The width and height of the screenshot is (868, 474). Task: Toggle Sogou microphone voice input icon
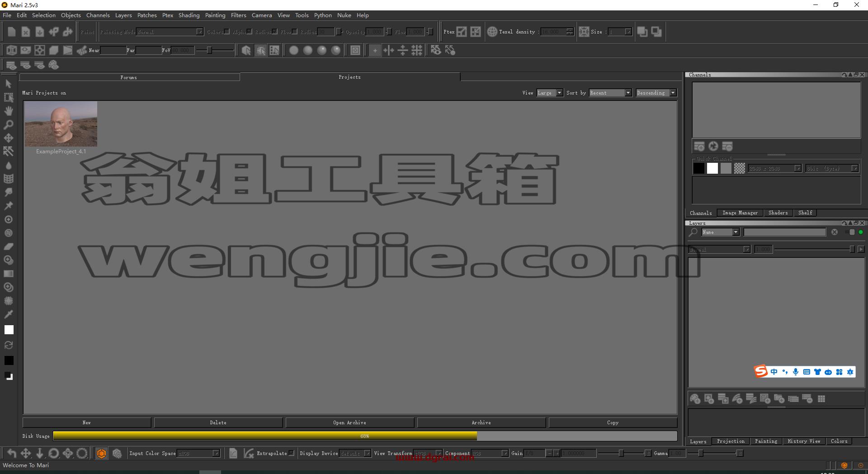(796, 372)
